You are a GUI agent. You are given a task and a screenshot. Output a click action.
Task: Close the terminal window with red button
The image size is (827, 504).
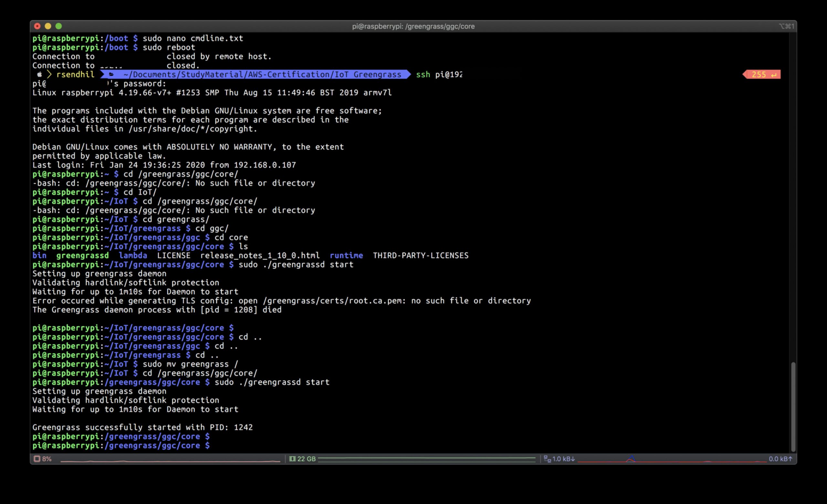(37, 26)
